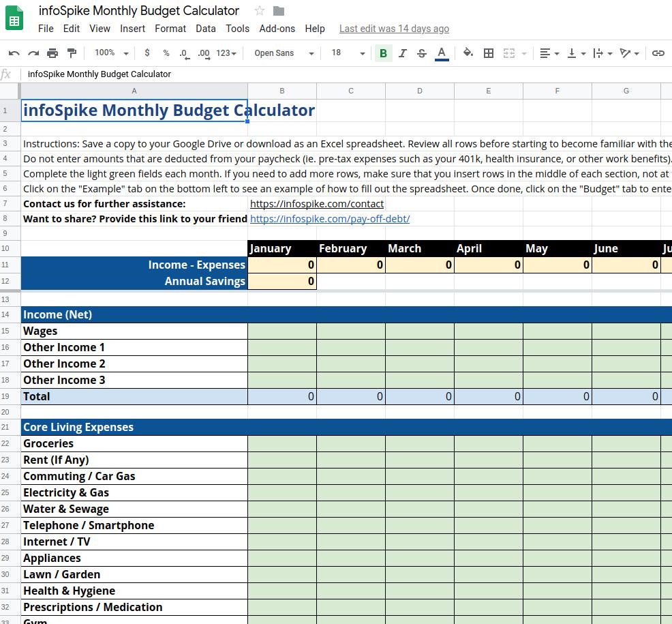Select the 'Rent (If Any)' cell
The height and width of the screenshot is (624, 672).
(134, 460)
